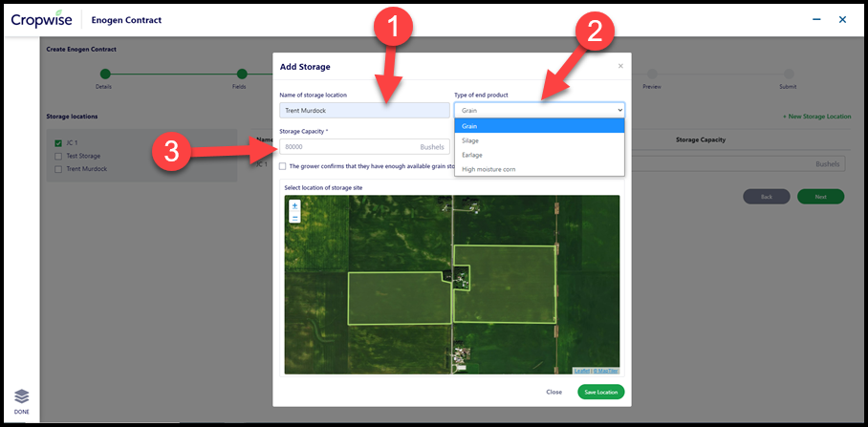Pick High moisture corn option
The image size is (868, 427).
click(539, 169)
